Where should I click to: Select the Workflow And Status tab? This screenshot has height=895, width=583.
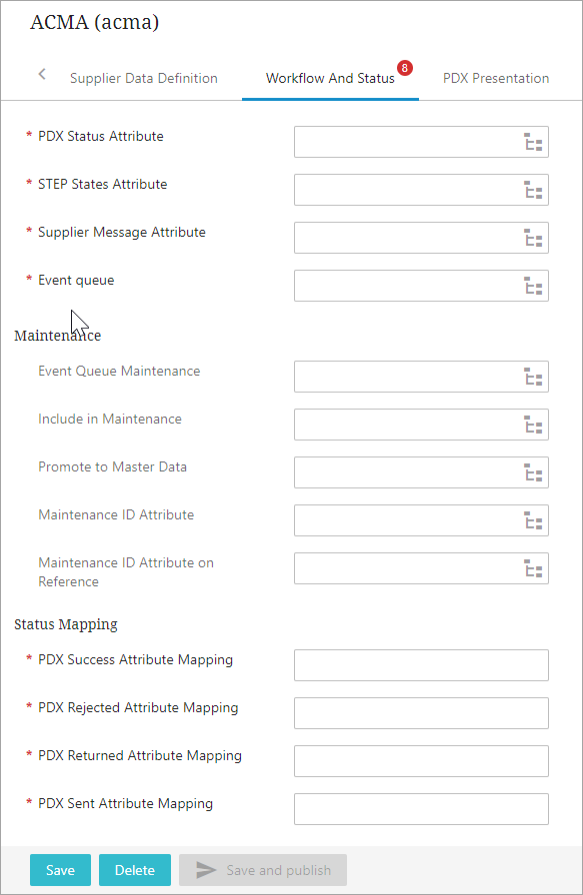[330, 78]
